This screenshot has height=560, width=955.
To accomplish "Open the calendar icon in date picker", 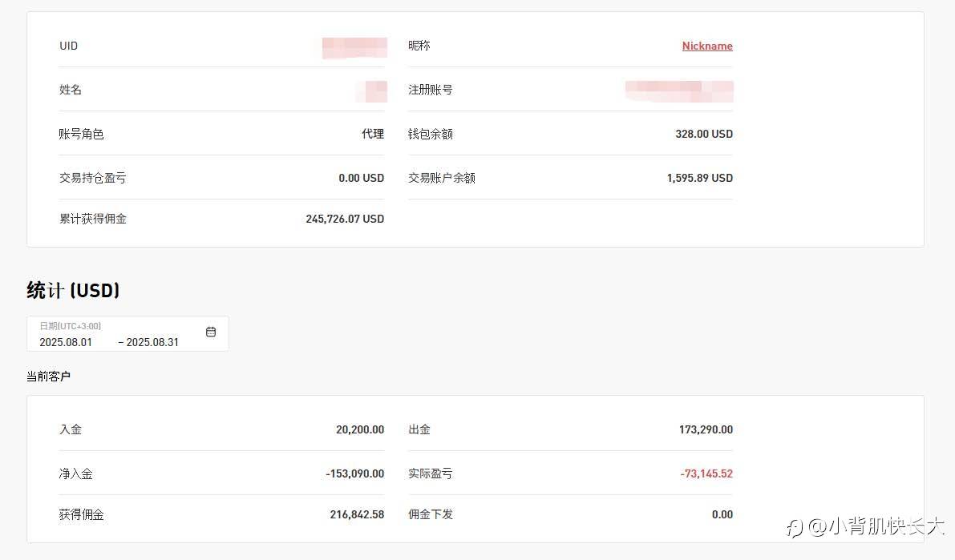I will (x=211, y=332).
